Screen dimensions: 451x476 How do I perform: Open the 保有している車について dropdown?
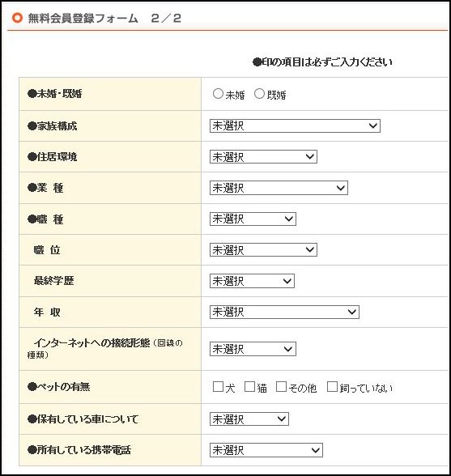coord(249,419)
